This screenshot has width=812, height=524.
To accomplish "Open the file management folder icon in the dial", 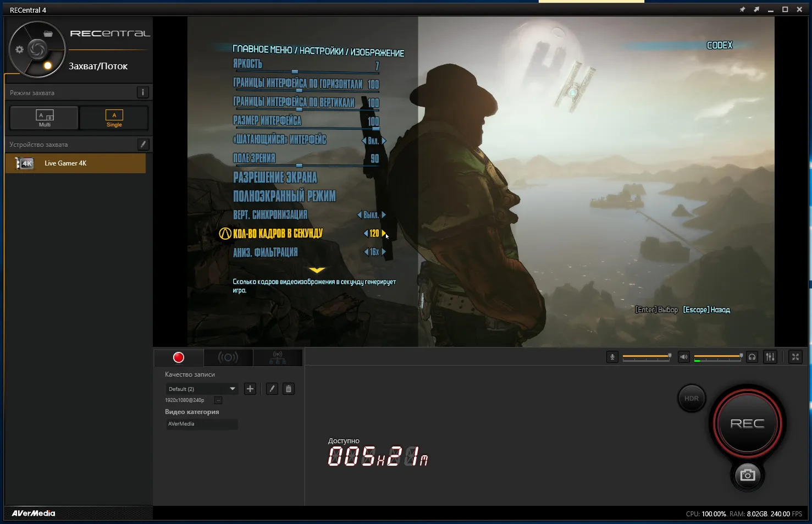I will [x=48, y=34].
